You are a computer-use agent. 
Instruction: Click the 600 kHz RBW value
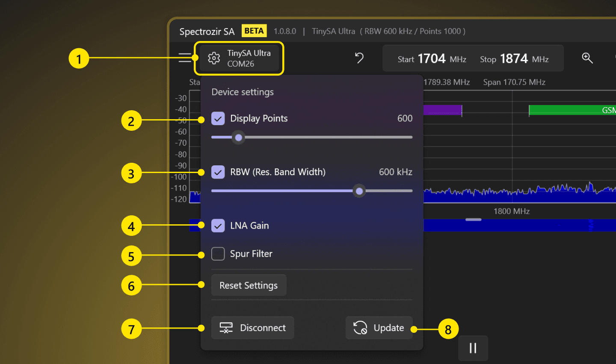396,172
